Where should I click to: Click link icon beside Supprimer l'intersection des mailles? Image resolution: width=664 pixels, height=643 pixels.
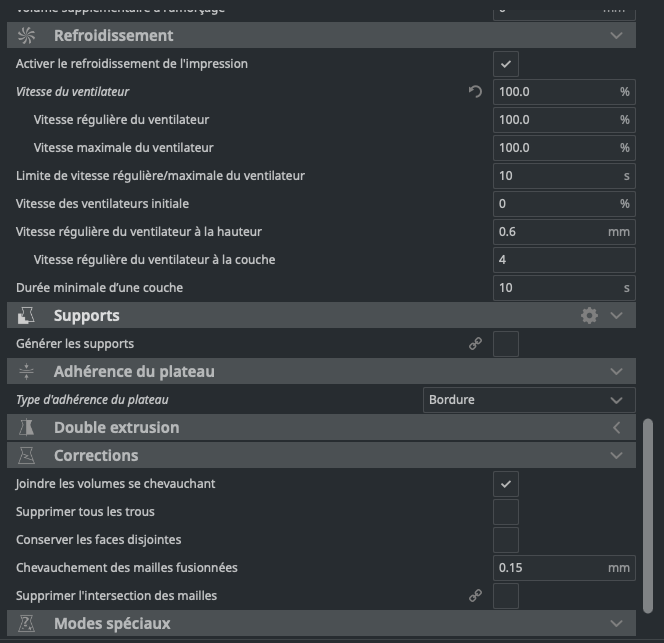[x=475, y=596]
